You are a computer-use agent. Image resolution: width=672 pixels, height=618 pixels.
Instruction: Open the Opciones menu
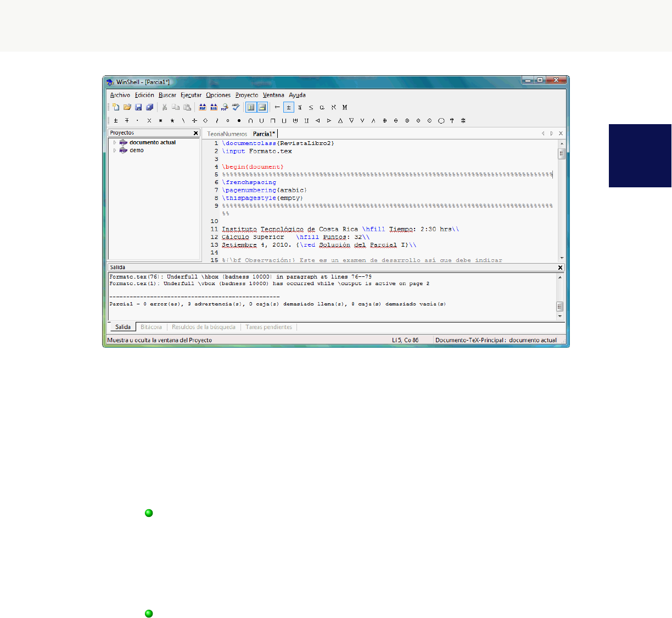(219, 95)
